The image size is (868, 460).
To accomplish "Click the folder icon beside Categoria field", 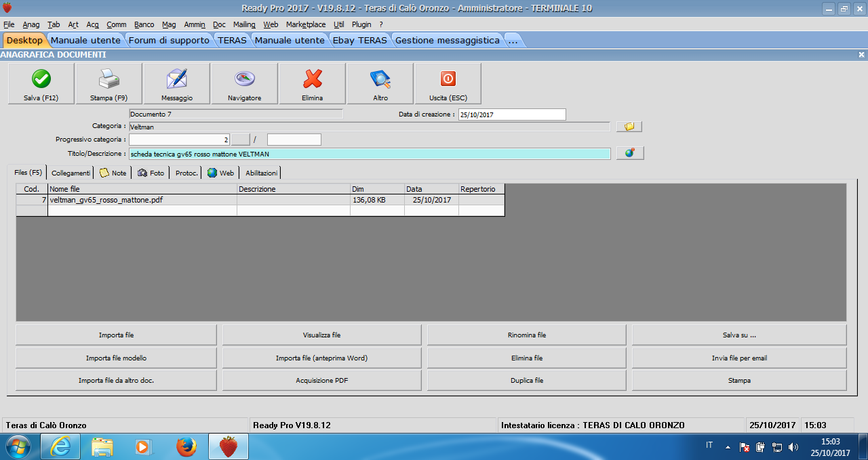I will click(629, 127).
